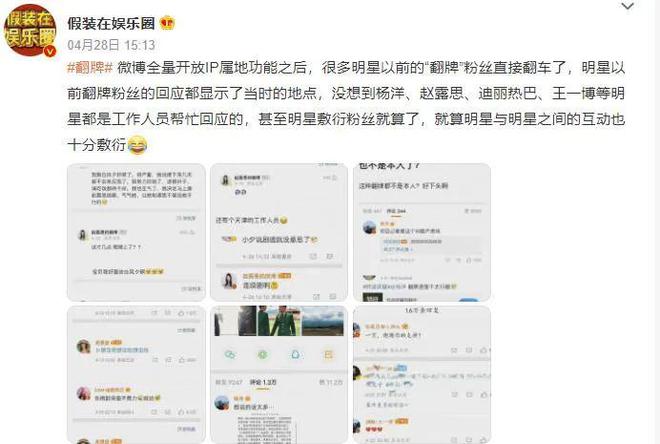The height and width of the screenshot is (444, 660).
Task: Open the first screenshot thumbnail in grid
Action: point(136,232)
